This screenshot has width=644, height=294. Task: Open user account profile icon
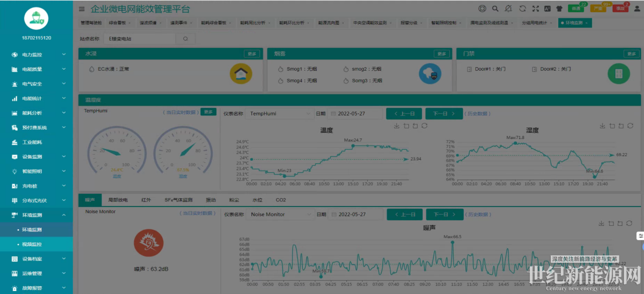pos(637,9)
